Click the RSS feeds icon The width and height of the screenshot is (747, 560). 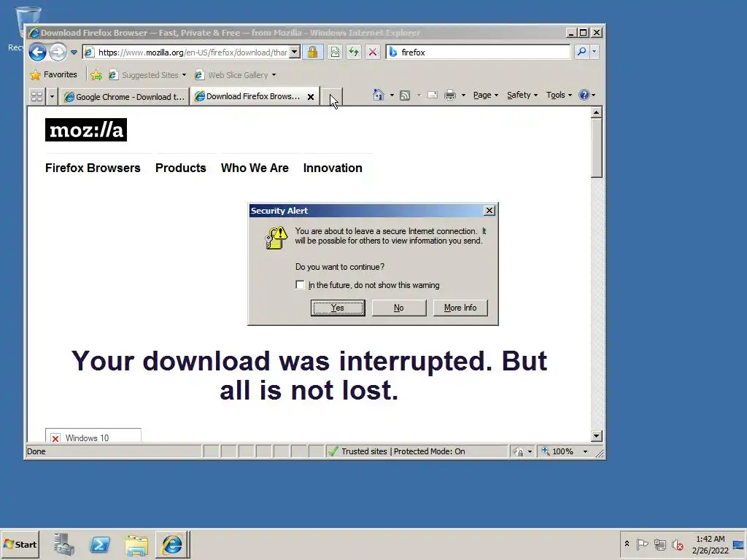tap(405, 96)
